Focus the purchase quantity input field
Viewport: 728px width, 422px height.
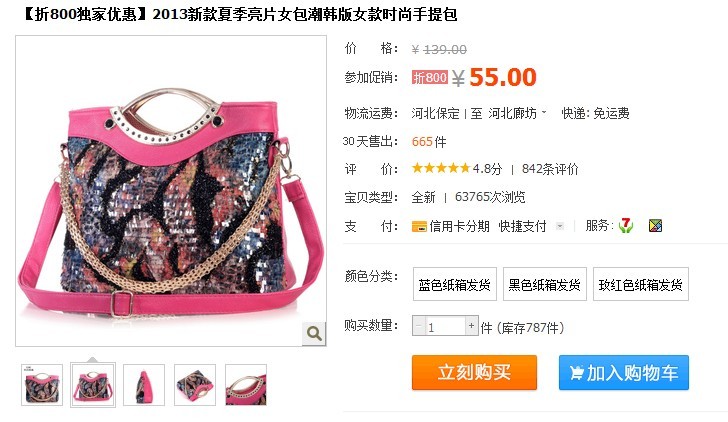coord(445,326)
